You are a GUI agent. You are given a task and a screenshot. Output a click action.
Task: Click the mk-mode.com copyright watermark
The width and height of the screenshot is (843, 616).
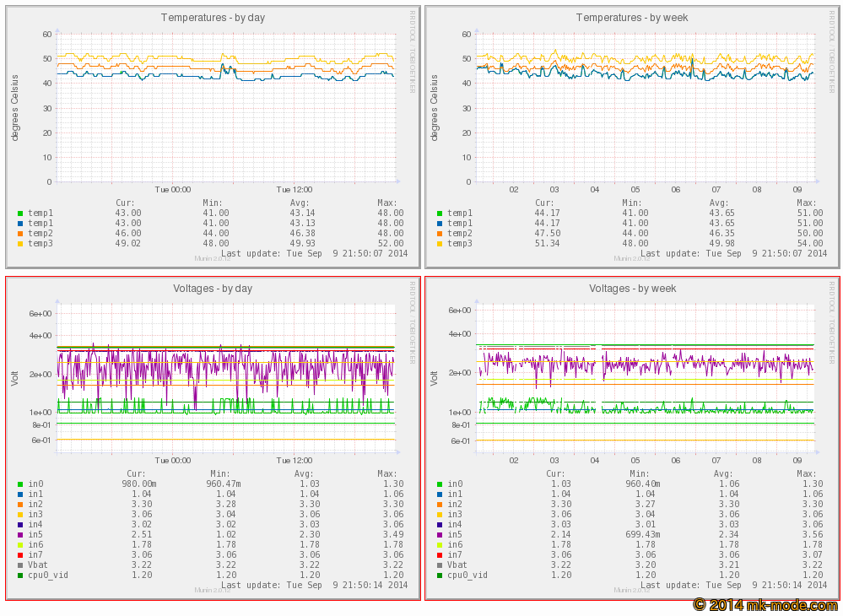click(x=765, y=605)
